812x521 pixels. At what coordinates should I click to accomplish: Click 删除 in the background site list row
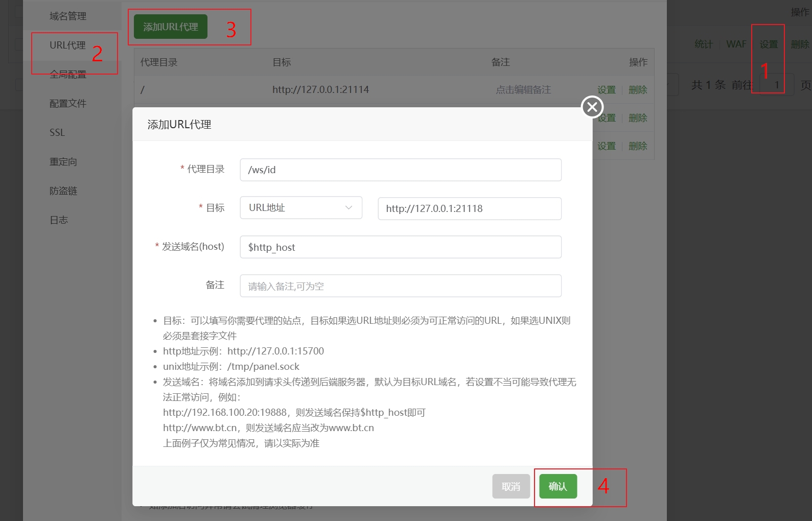point(800,44)
